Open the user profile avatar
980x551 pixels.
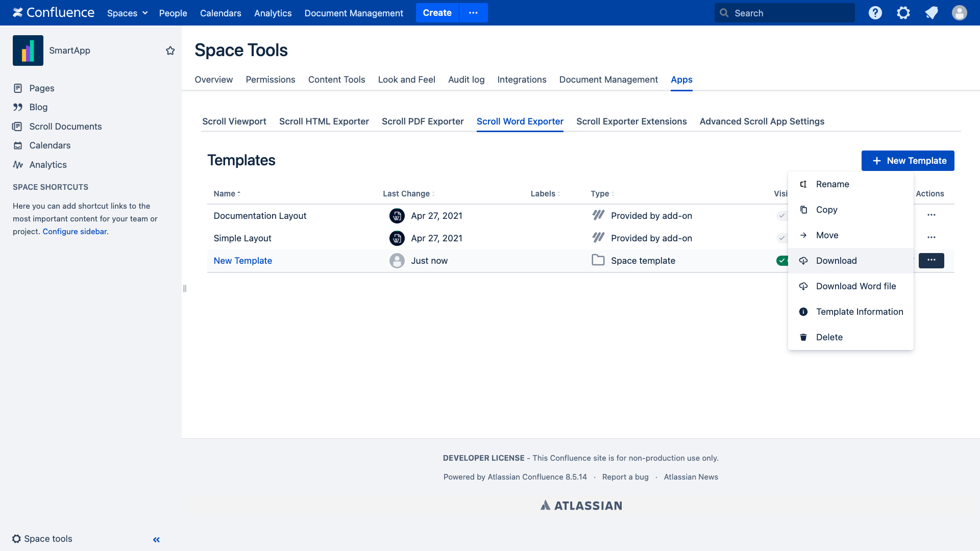coord(959,13)
